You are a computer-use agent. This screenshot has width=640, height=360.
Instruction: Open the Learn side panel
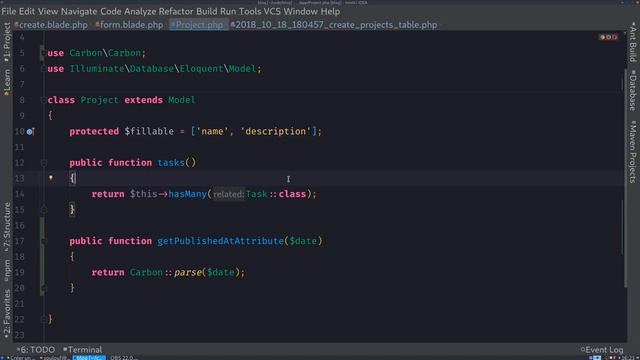7,82
